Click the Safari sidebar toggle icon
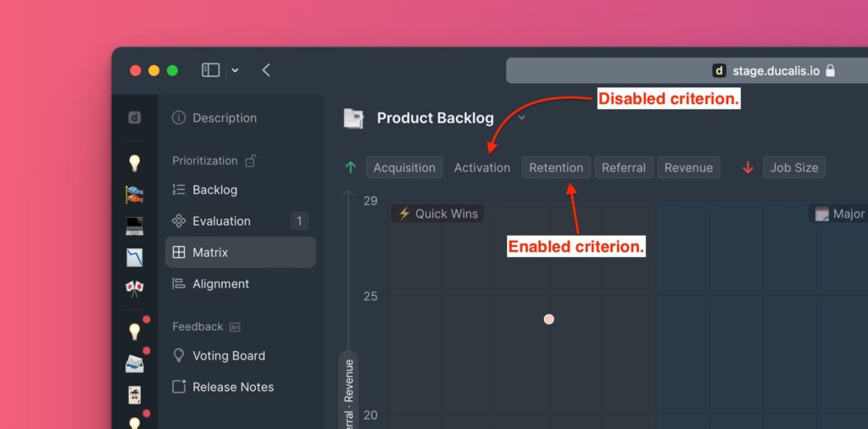The image size is (868, 429). tap(210, 70)
